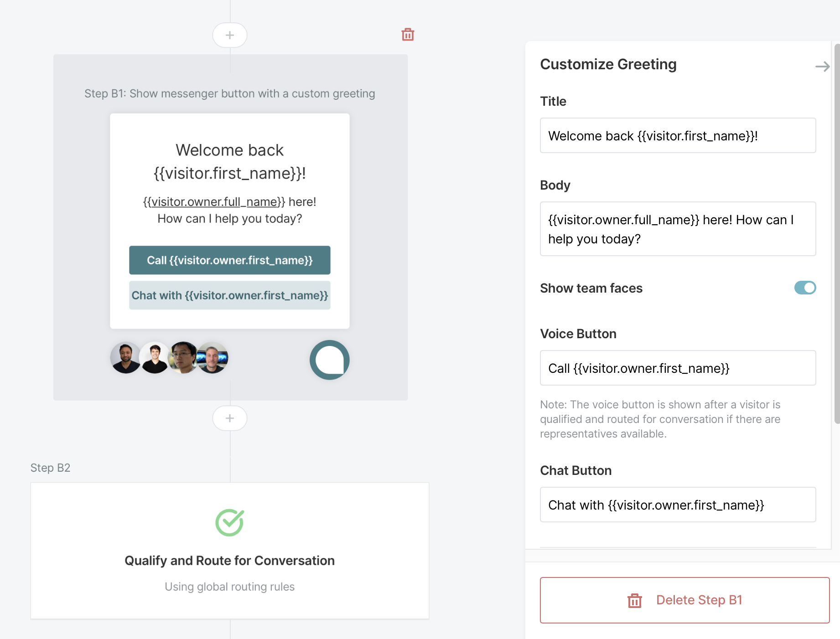Click the second team member avatar

pyautogui.click(x=154, y=358)
